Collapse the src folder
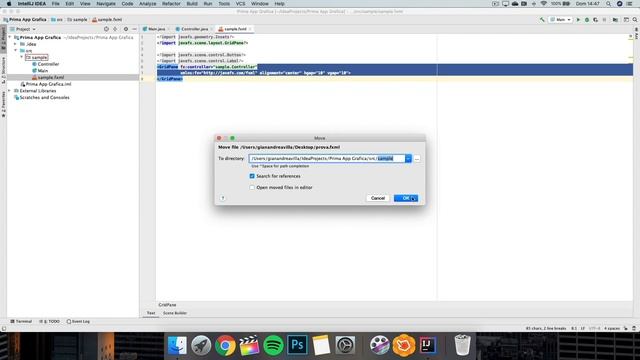Screen dimensions: 640x360 [16, 51]
